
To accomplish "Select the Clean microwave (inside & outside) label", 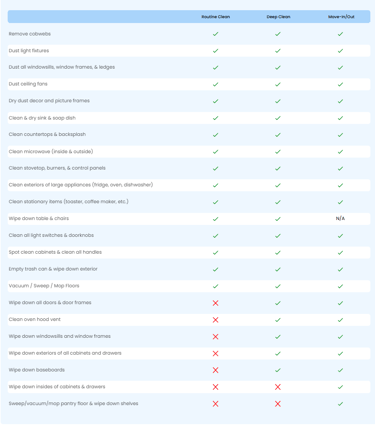I will (x=51, y=151).
